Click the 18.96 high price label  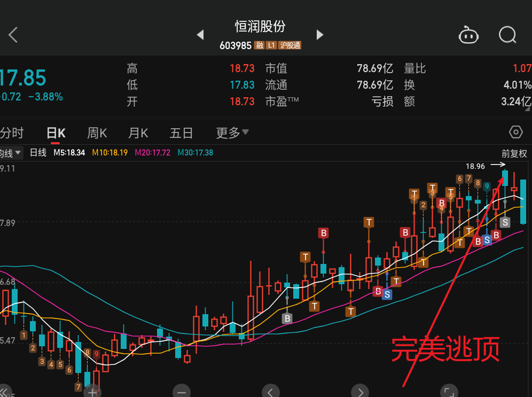[x=475, y=166]
